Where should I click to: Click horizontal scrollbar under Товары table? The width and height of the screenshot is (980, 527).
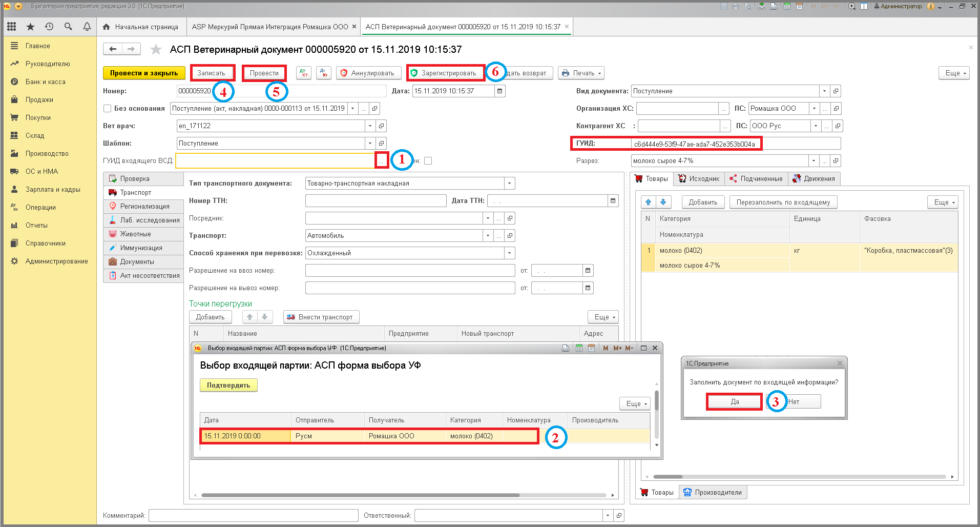coord(799,477)
